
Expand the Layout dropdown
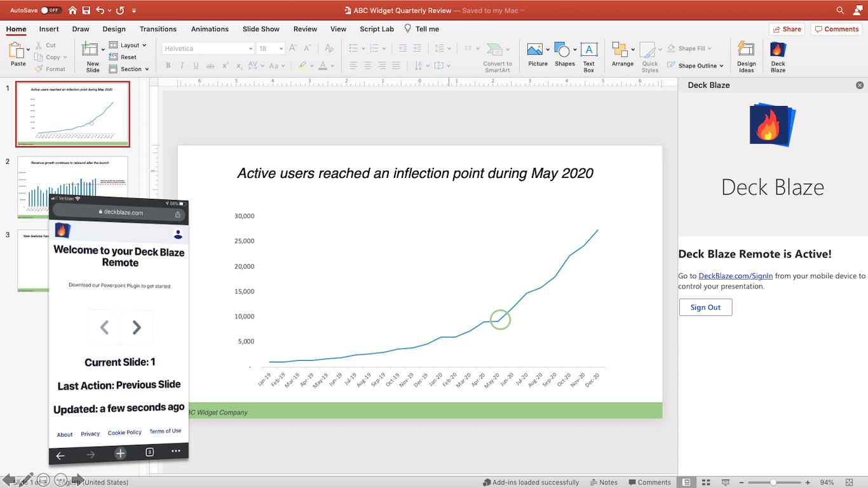coord(128,45)
